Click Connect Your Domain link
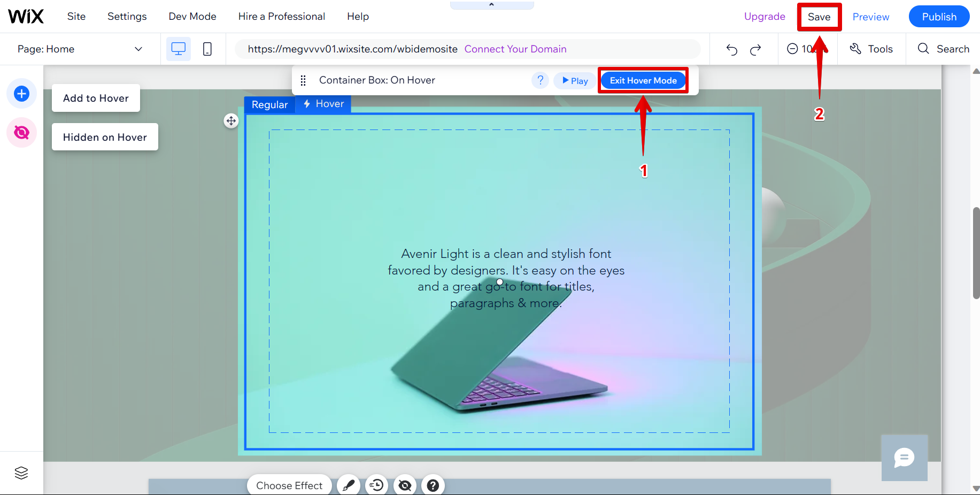Image resolution: width=980 pixels, height=495 pixels. point(515,49)
